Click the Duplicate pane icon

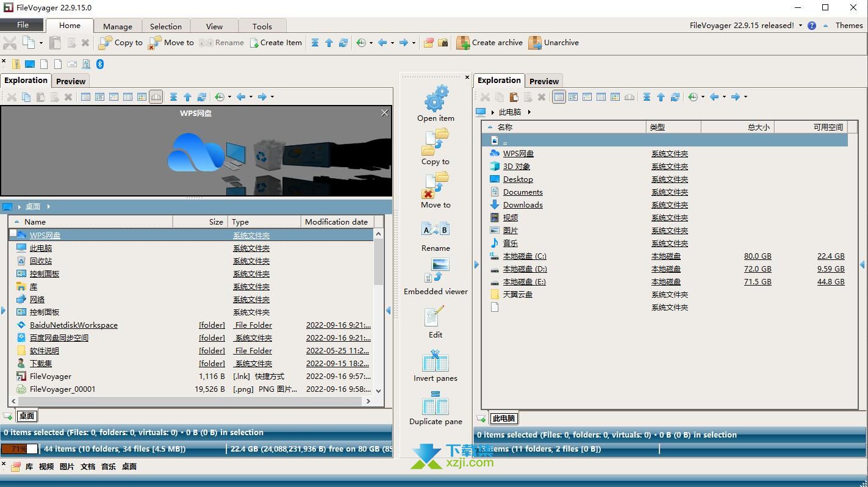436,404
